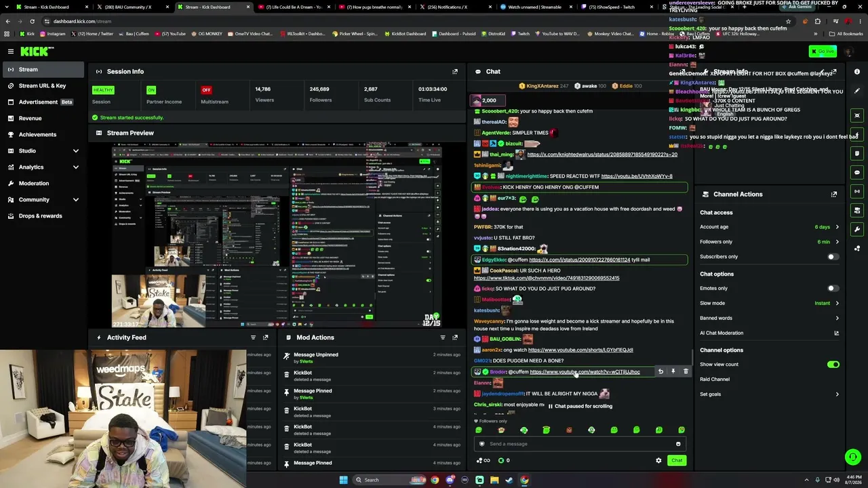Screen dimensions: 868x488
Task: Click the browser back arrow
Action: (8, 21)
